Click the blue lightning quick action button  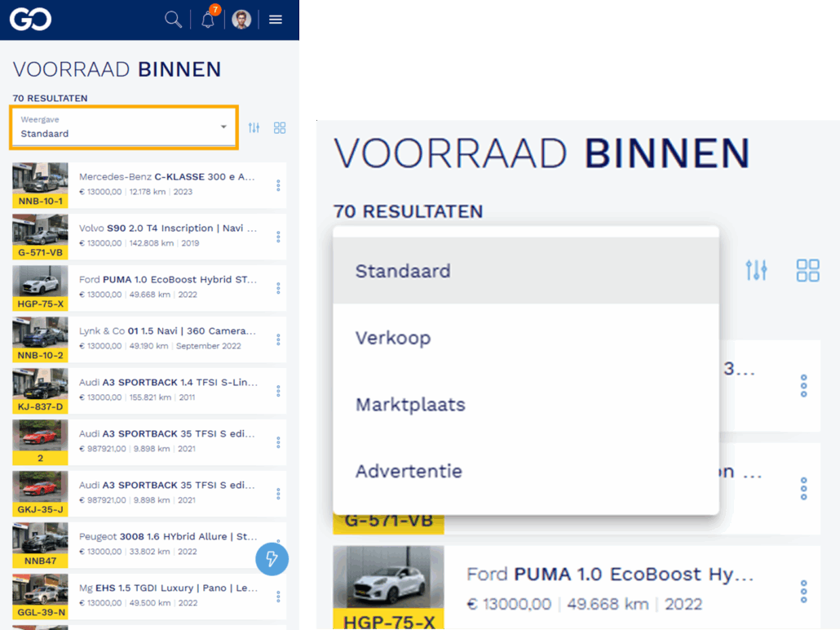point(272,559)
